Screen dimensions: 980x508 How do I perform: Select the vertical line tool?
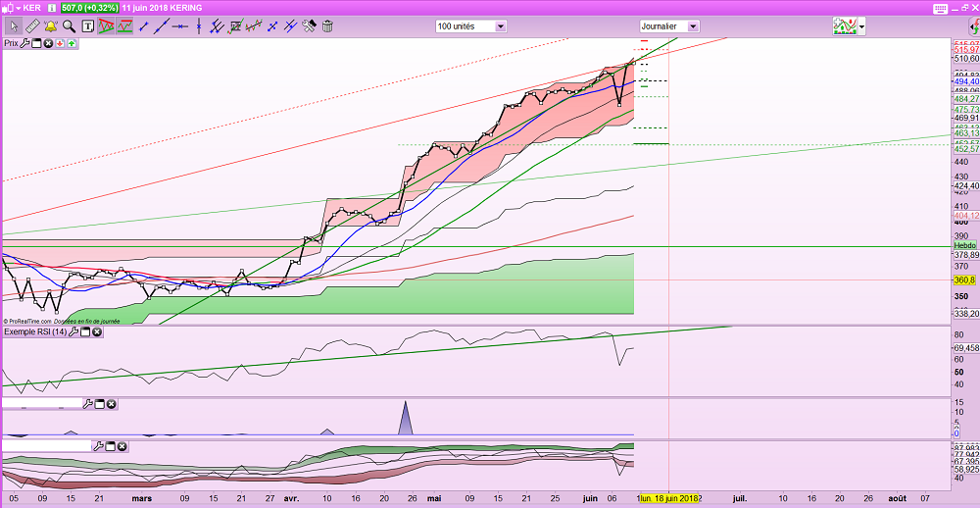tap(199, 26)
